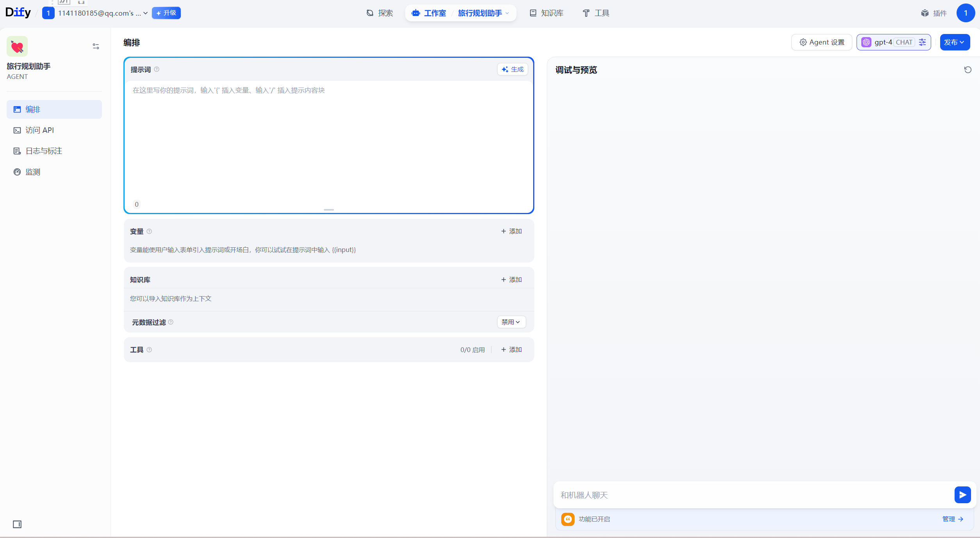
Task: Open the 禁用 metadata filter dropdown
Action: coord(511,322)
